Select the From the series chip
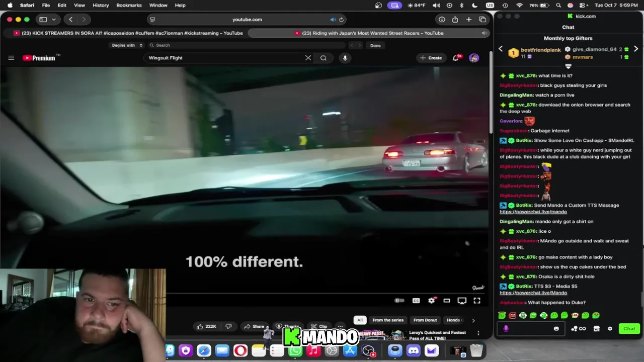The width and height of the screenshot is (644, 362). 388,320
